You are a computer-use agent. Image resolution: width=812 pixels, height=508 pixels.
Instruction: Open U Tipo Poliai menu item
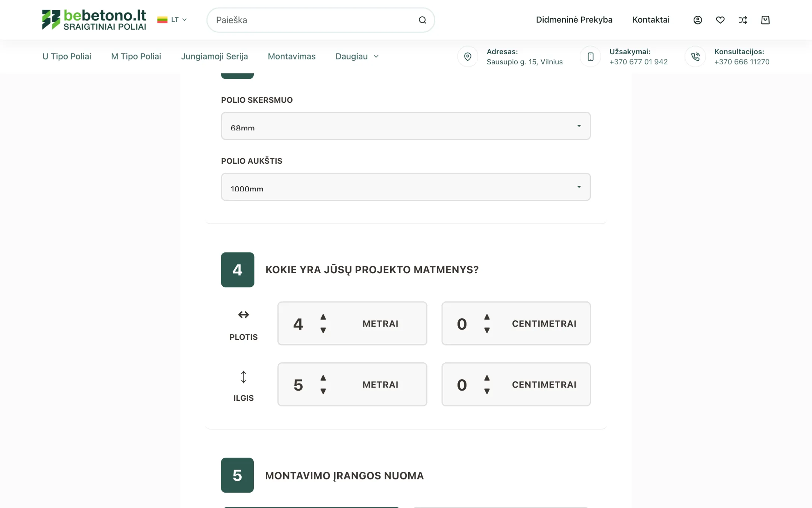pos(67,56)
